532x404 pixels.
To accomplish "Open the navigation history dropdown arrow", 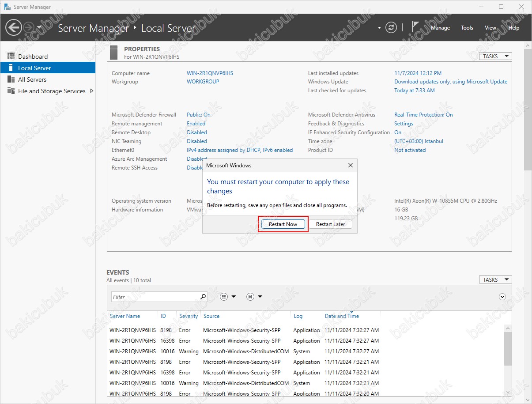I will click(39, 27).
